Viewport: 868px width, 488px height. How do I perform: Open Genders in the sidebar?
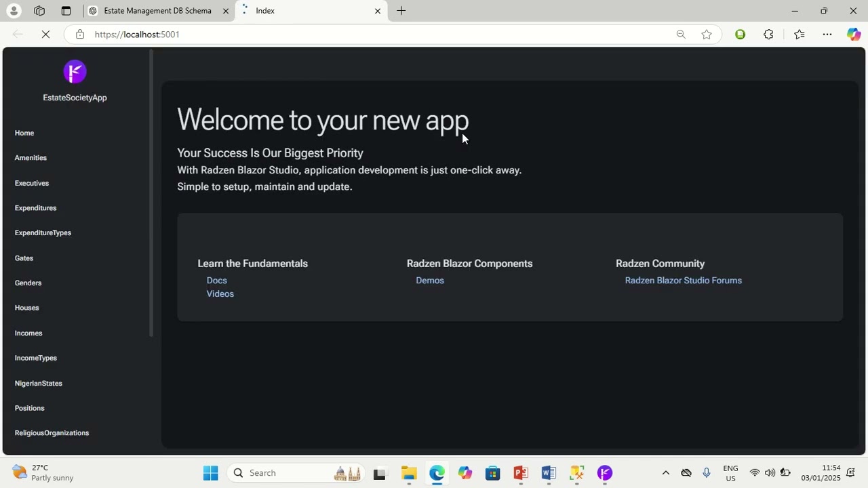point(28,283)
